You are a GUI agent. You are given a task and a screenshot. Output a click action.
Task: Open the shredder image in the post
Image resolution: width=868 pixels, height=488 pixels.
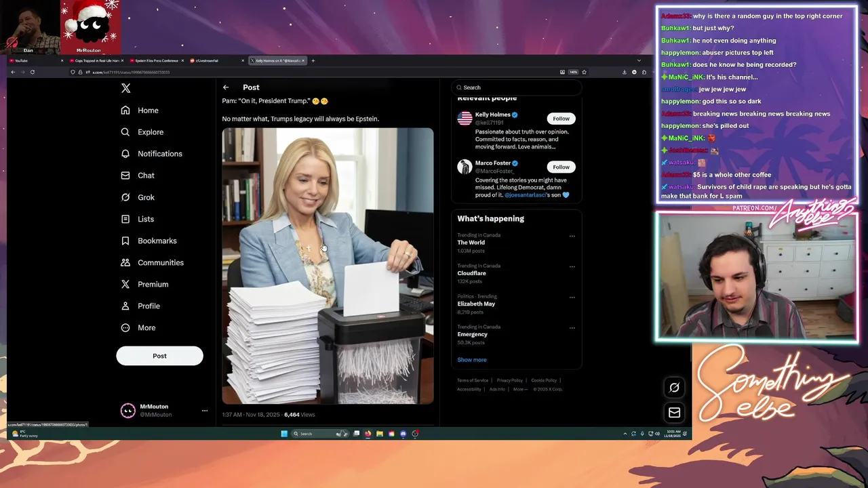click(328, 266)
